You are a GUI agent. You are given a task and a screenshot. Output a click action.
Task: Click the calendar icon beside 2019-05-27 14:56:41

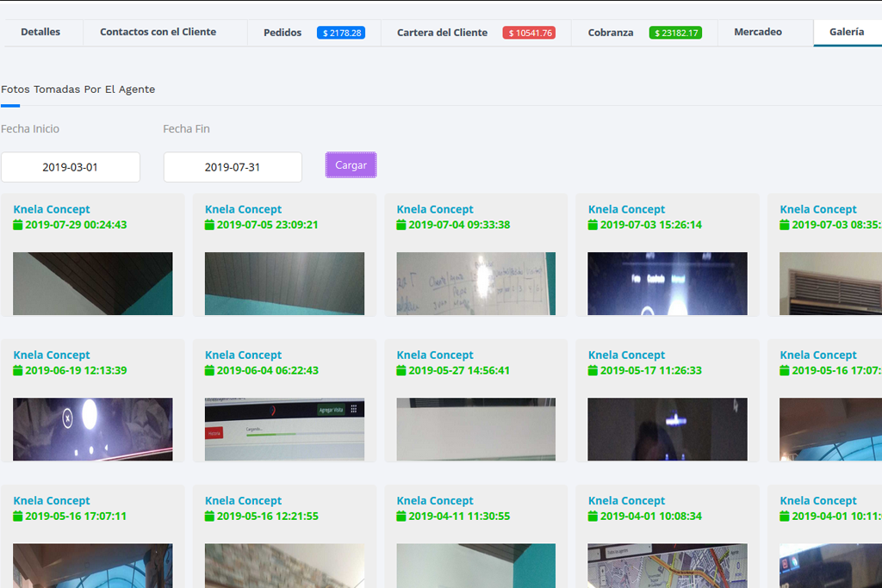(401, 370)
